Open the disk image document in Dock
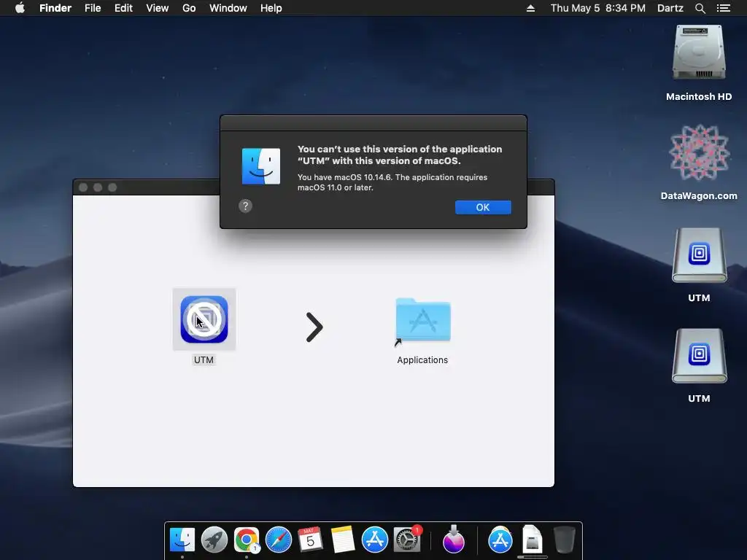The image size is (747, 560). pos(532,540)
